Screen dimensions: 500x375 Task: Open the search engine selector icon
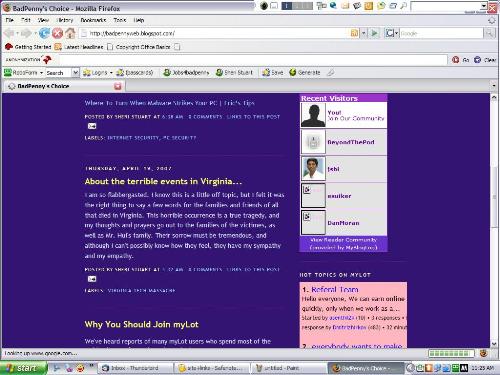(391, 33)
